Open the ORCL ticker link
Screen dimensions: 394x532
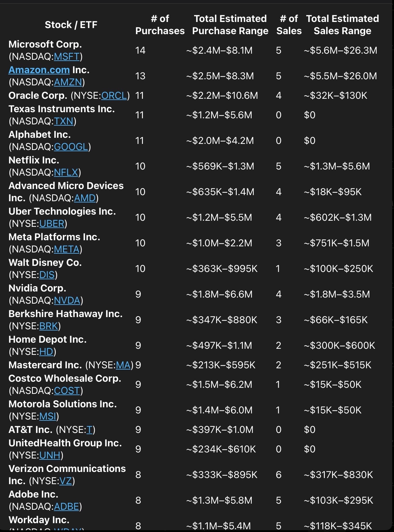114,96
